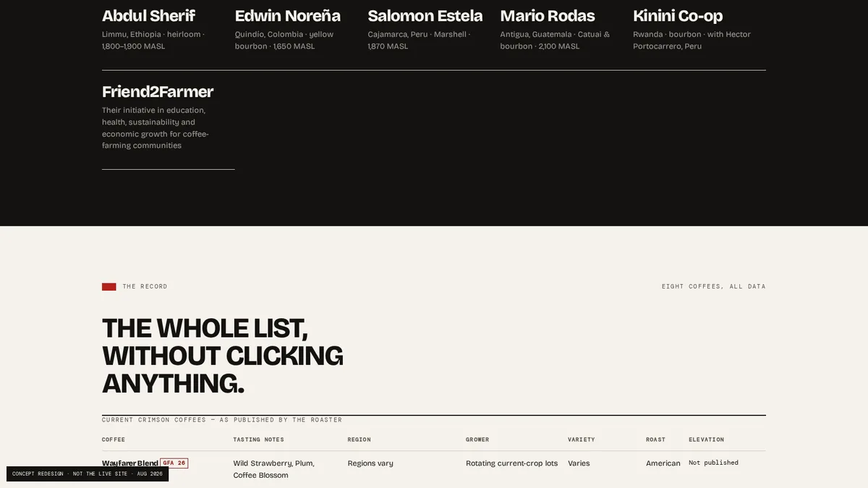Select the Salomon Estela grower heading
The height and width of the screenshot is (488, 868).
tap(425, 16)
